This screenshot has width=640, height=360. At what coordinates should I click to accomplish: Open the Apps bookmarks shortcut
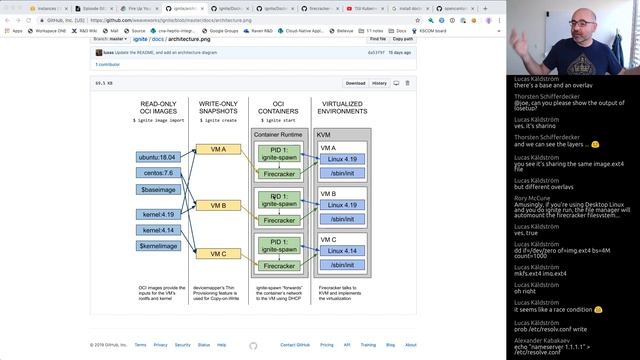[x=14, y=31]
